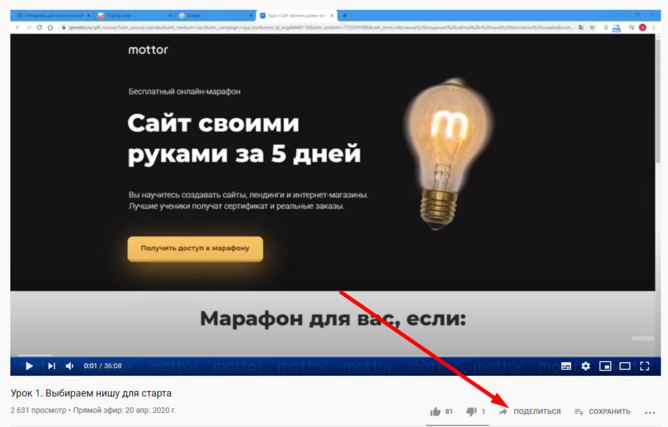Seek along the video progress bar
This screenshot has width=668, height=427.
coord(336,355)
